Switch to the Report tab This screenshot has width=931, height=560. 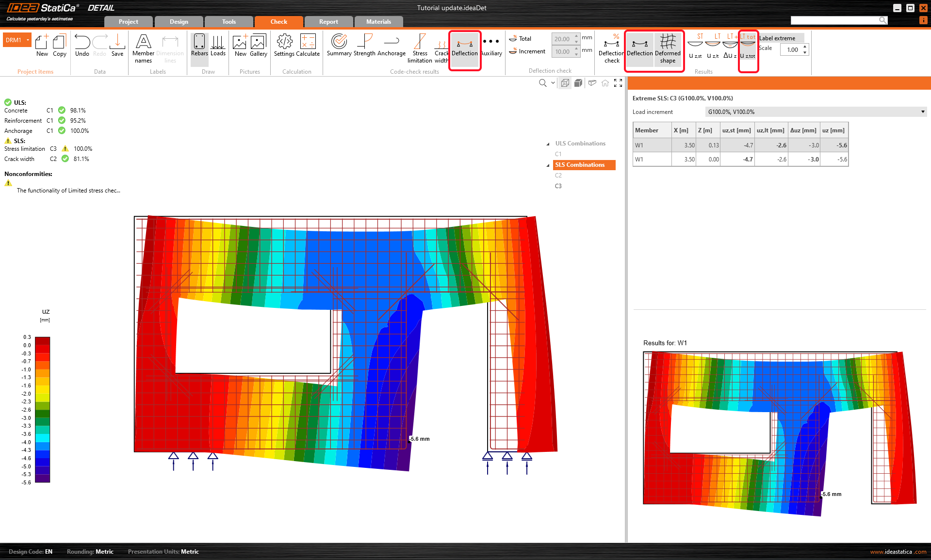[328, 22]
